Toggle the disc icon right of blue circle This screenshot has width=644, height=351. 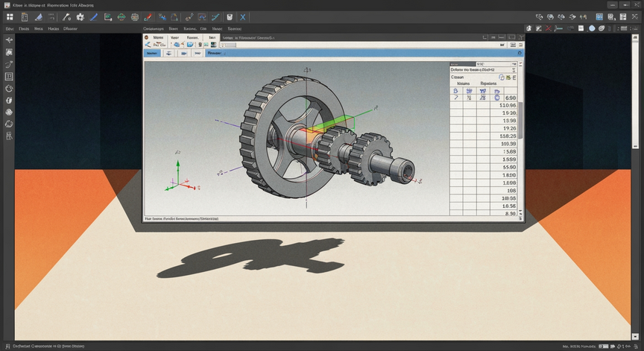click(602, 28)
